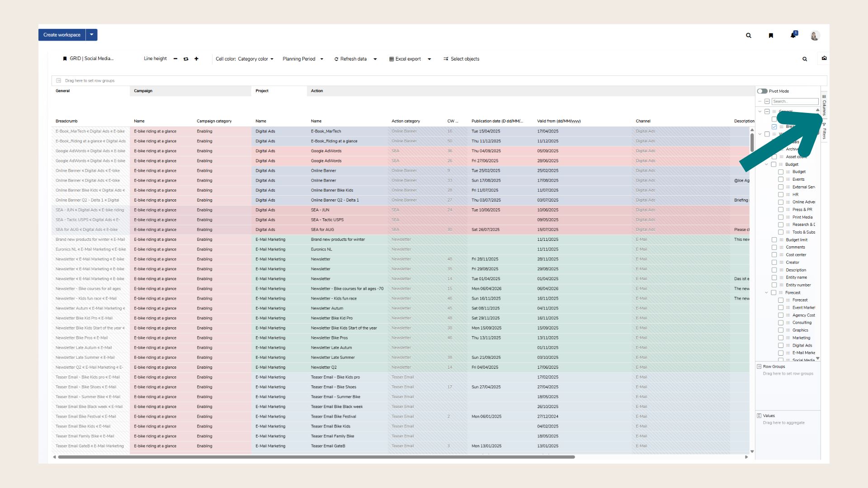Image resolution: width=868 pixels, height=488 pixels.
Task: Open the user profile avatar
Action: 815,36
